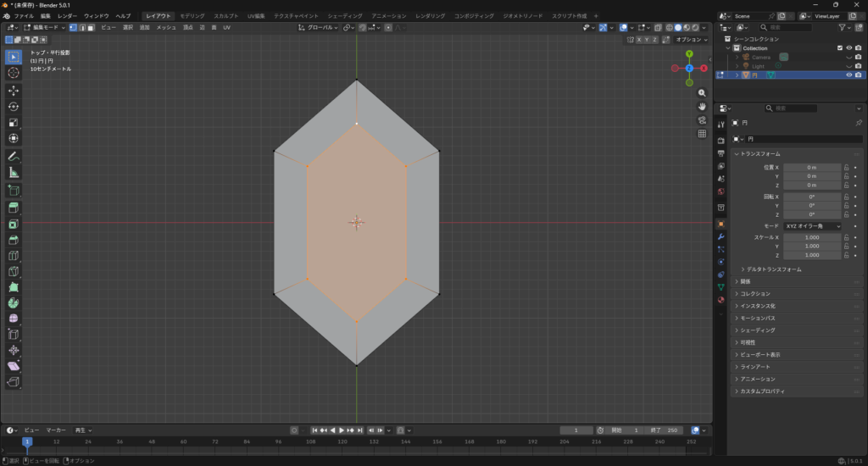Viewport: 868px width, 466px height.
Task: Switch to face select mode
Action: (x=91, y=27)
